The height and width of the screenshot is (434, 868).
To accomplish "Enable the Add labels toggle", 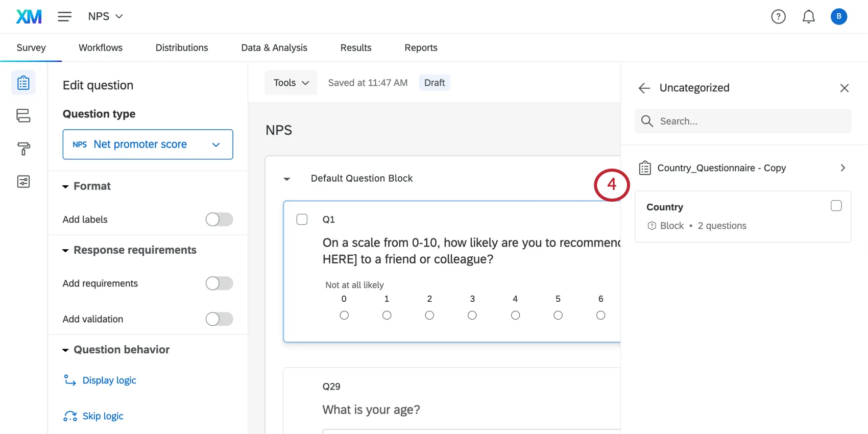I will (x=219, y=220).
